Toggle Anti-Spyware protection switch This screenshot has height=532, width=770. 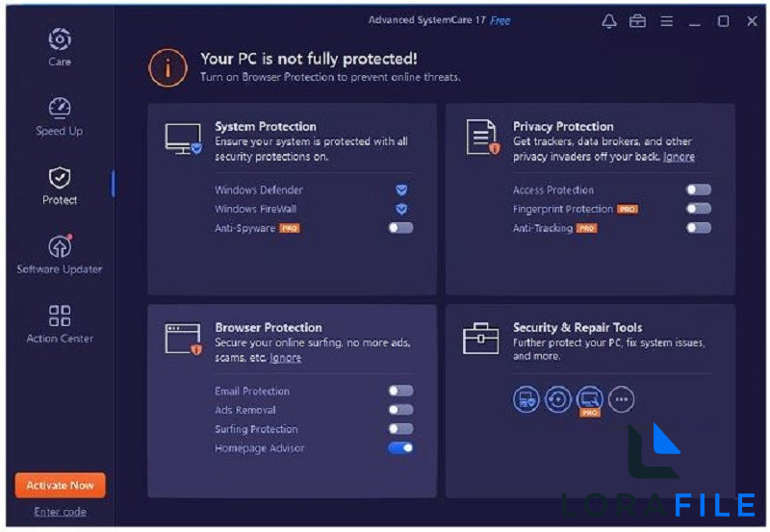pos(400,228)
